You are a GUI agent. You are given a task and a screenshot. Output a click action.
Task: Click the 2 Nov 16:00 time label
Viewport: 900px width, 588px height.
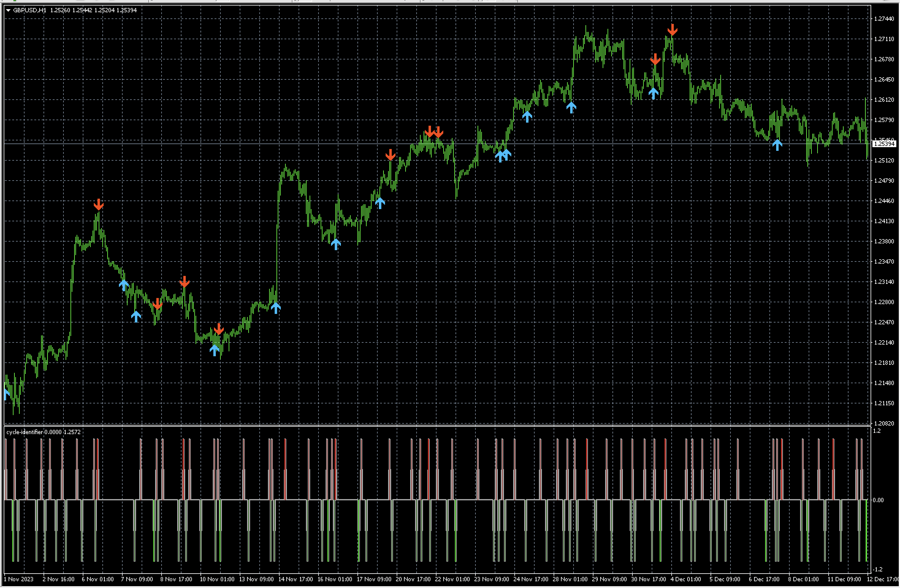[59, 579]
